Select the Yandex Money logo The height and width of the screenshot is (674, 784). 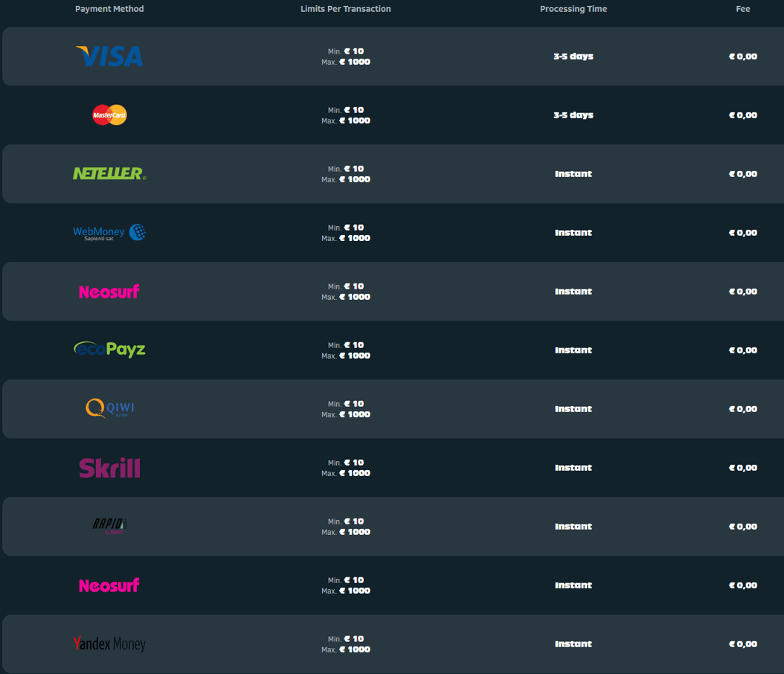(x=109, y=643)
